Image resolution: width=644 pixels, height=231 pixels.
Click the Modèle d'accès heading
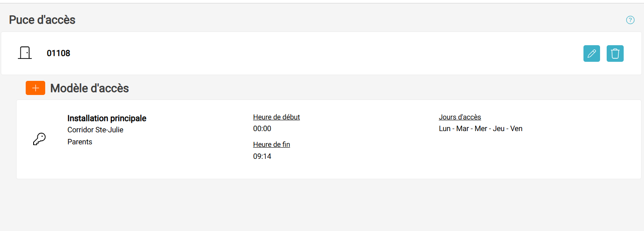90,88
